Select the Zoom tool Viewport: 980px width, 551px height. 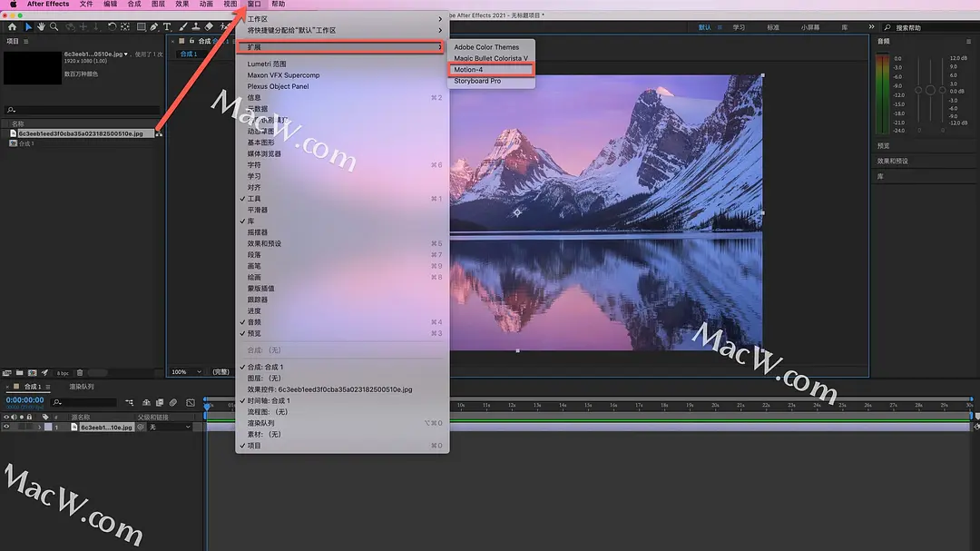pyautogui.click(x=54, y=26)
